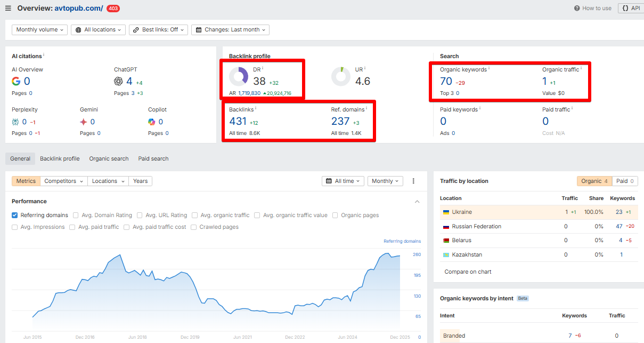Screen dimensions: 644x343
Task: Collapse the Performance section chevron
Action: [417, 202]
